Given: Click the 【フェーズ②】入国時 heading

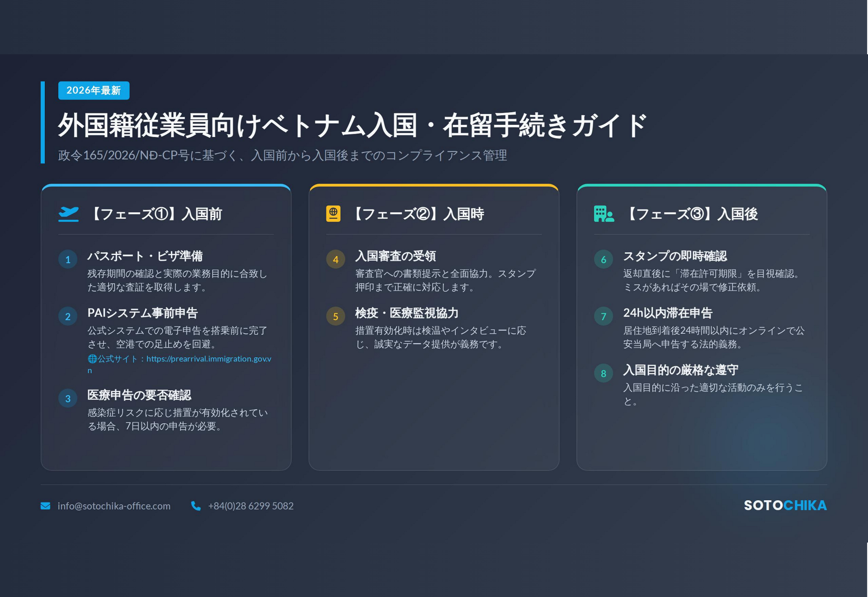Looking at the screenshot, I should [417, 214].
